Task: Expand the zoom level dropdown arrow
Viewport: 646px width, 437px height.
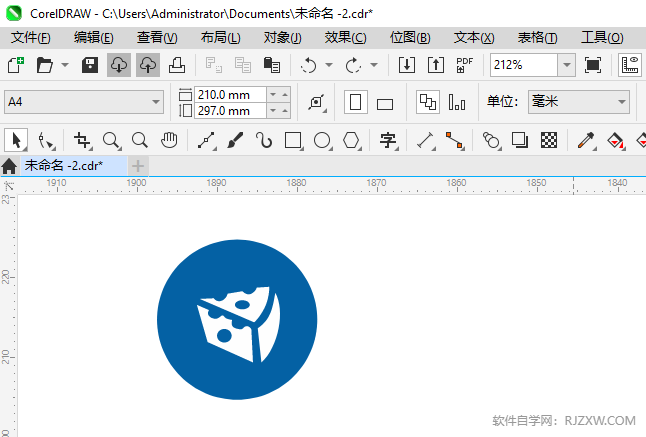Action: pos(566,65)
